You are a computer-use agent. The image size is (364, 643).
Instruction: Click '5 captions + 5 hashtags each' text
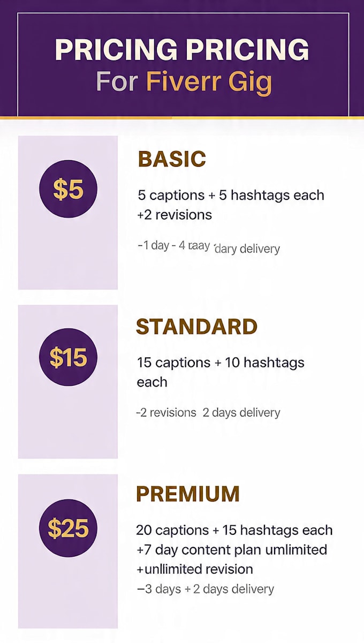231,195
